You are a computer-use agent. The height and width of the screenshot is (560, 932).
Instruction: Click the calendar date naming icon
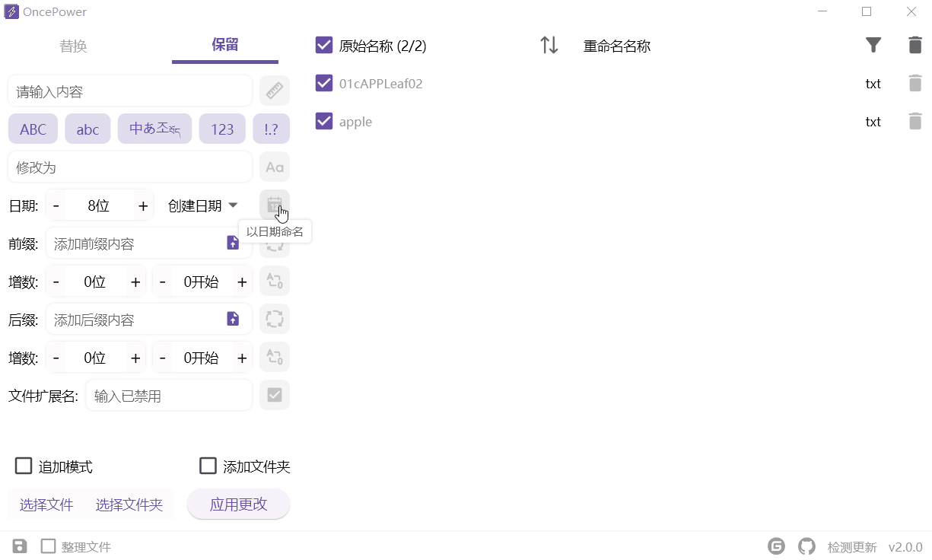pos(274,204)
